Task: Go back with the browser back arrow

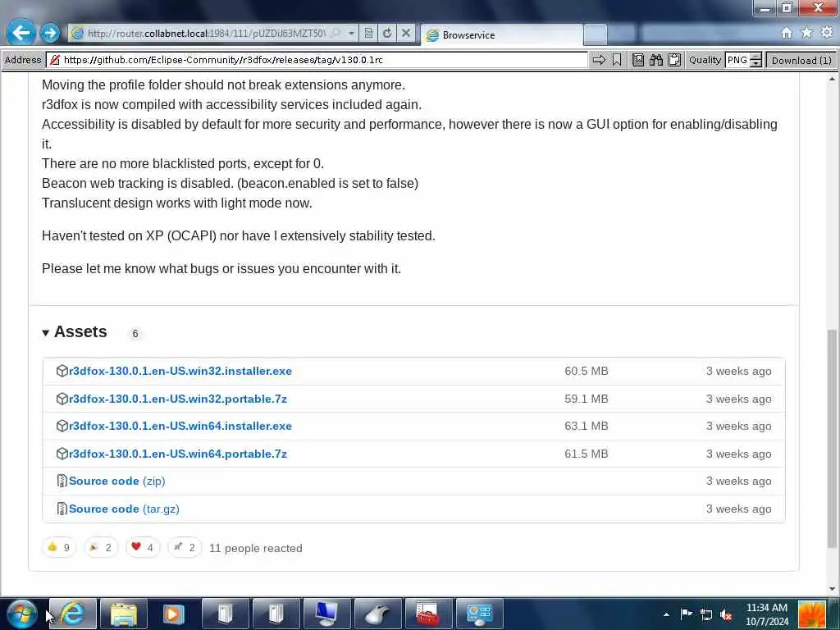Action: coord(21,33)
